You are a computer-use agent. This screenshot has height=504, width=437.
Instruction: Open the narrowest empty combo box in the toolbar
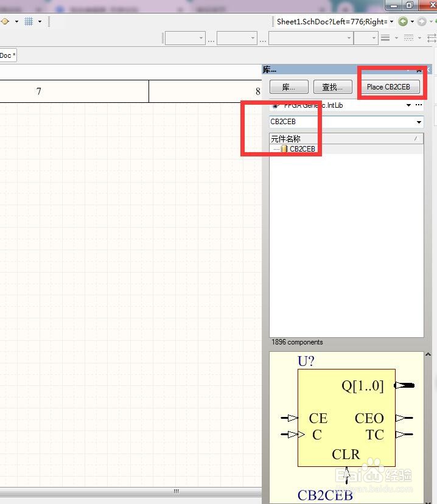(x=366, y=38)
